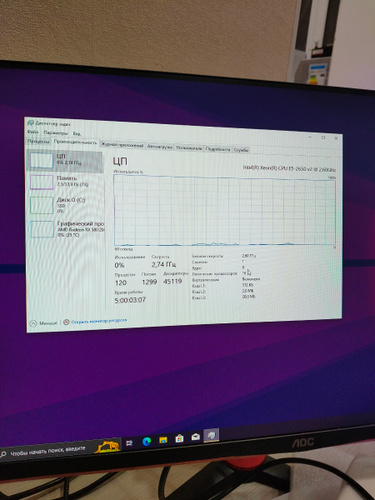Switch to the Подробности tab

coord(218,149)
